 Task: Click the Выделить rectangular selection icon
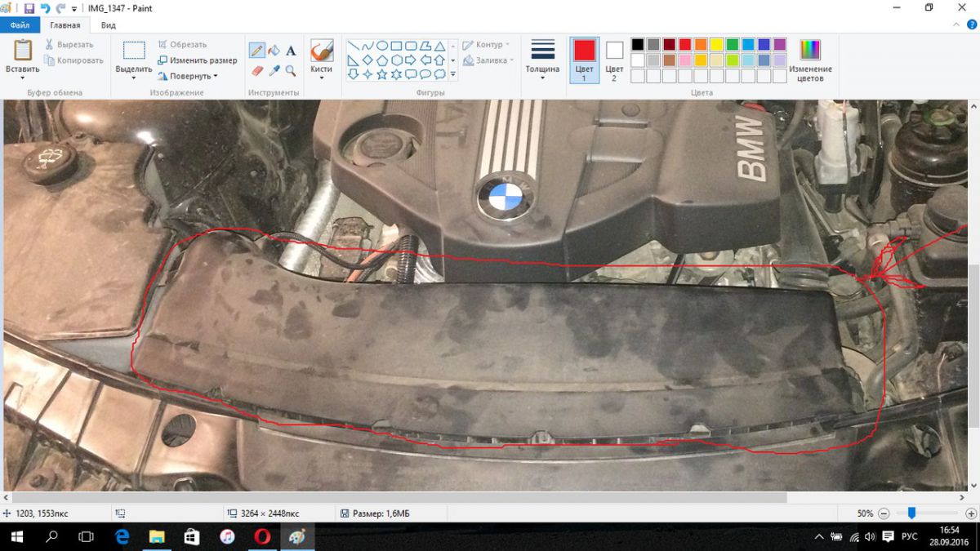pyautogui.click(x=134, y=50)
